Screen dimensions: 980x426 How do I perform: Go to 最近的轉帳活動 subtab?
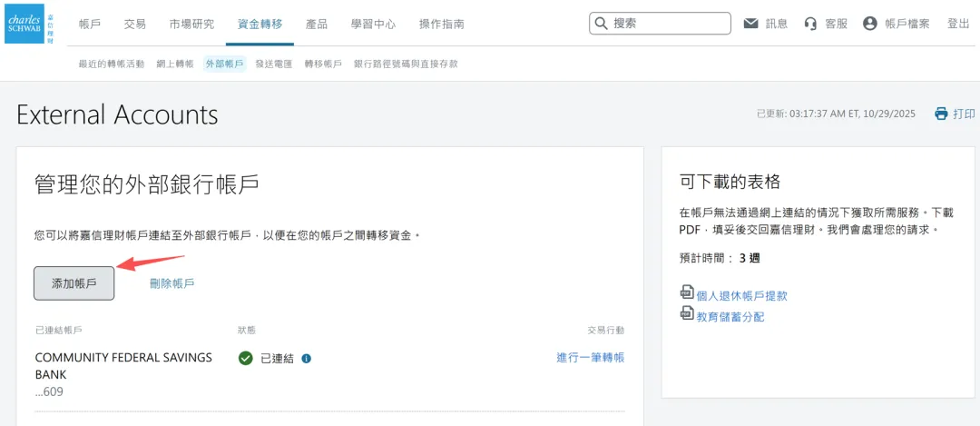[x=112, y=64]
